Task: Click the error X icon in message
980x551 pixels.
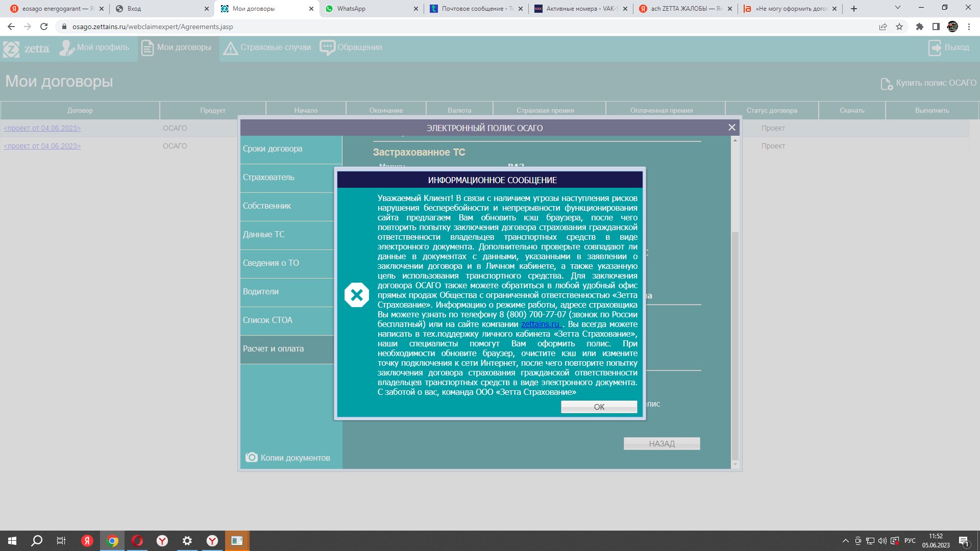Action: 356,295
